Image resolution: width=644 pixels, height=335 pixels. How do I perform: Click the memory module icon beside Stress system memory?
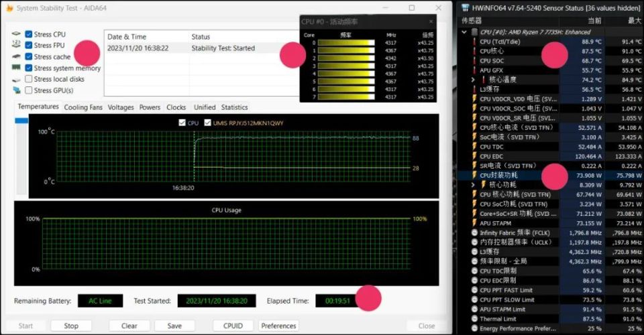(x=16, y=68)
